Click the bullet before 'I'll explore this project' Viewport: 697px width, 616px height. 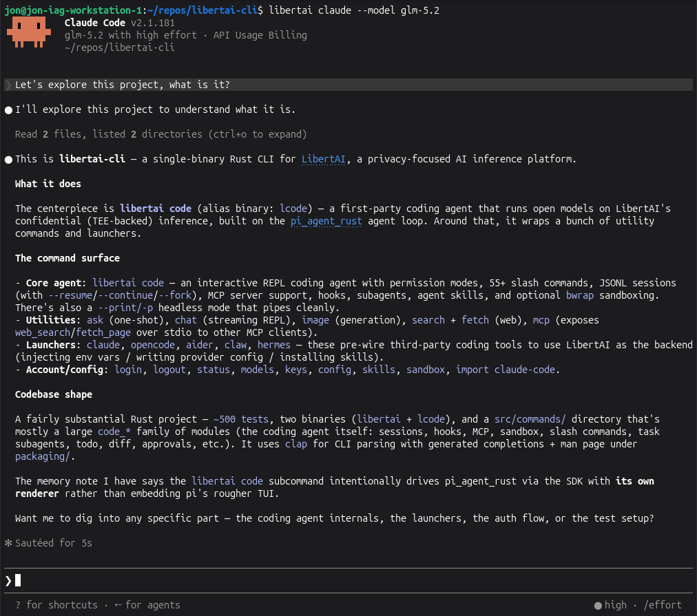(8, 110)
